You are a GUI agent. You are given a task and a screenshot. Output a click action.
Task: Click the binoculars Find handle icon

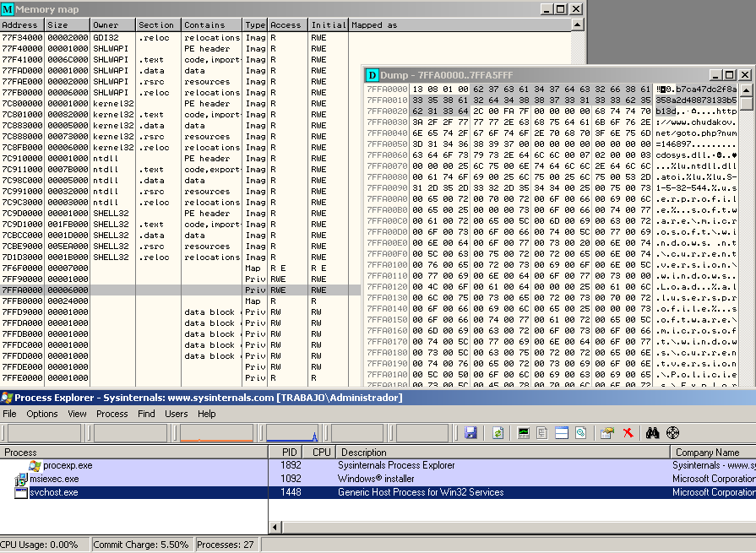652,433
